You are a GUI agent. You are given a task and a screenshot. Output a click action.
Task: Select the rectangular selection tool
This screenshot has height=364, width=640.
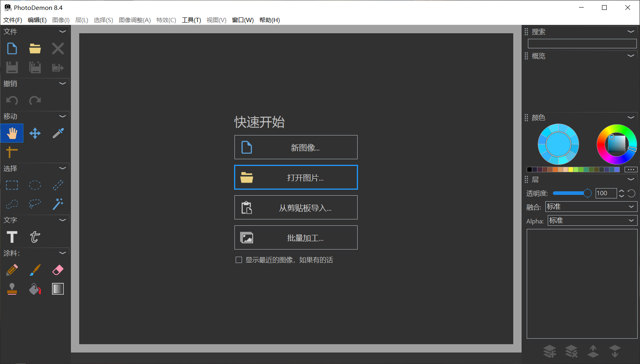pyautogui.click(x=12, y=185)
